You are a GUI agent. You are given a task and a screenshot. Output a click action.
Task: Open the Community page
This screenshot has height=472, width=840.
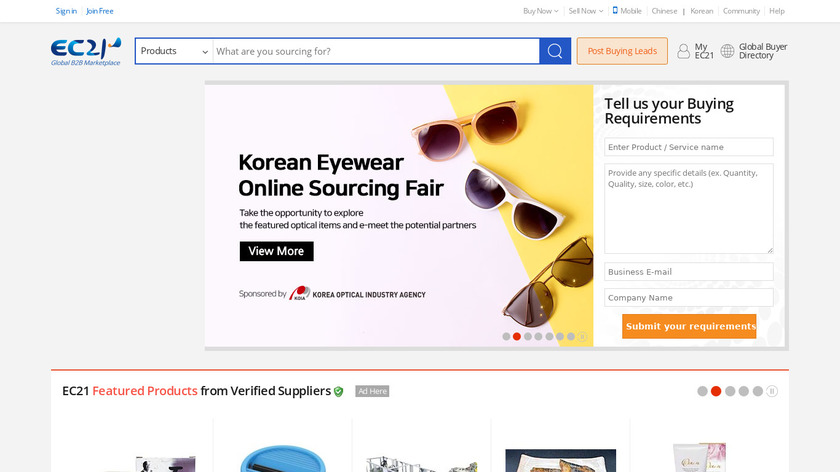click(x=741, y=11)
